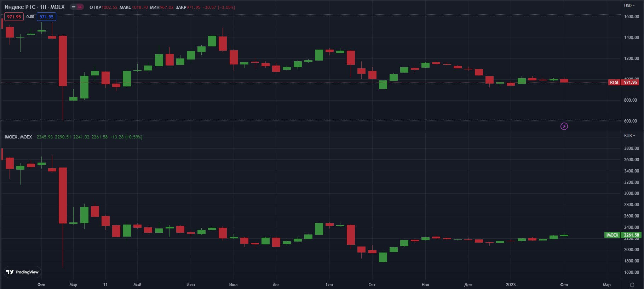
Task: Click the TradingView logo
Action: pyautogui.click(x=22, y=272)
